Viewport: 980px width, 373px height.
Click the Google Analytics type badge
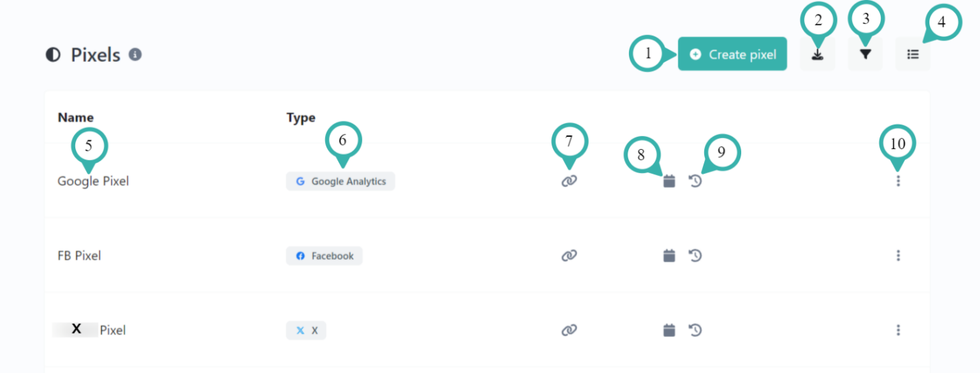pyautogui.click(x=340, y=181)
